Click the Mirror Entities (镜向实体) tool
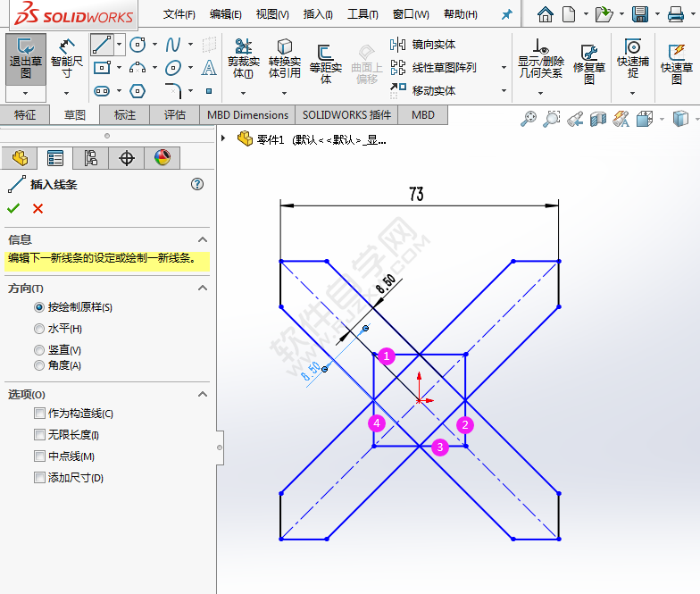This screenshot has width=700, height=594. click(x=424, y=45)
